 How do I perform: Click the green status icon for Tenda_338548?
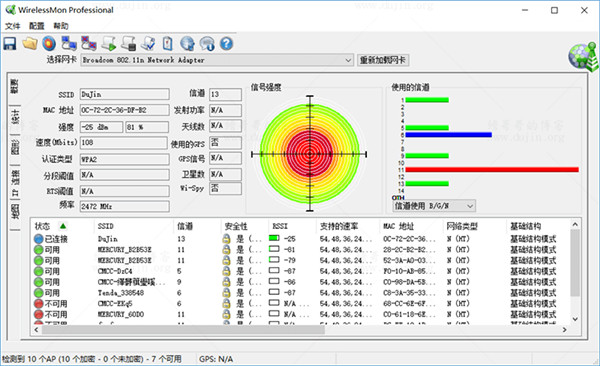pyautogui.click(x=38, y=293)
